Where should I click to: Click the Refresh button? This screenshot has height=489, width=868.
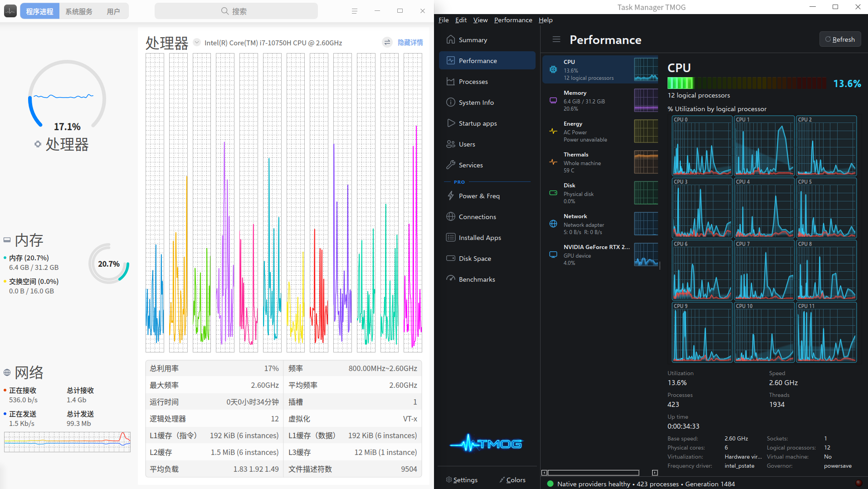click(x=840, y=39)
